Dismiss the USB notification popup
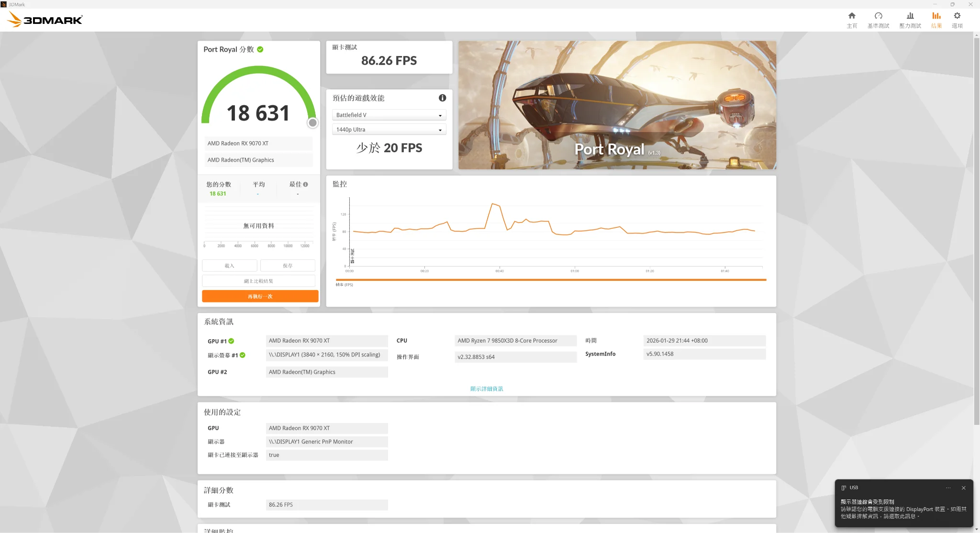 tap(963, 488)
